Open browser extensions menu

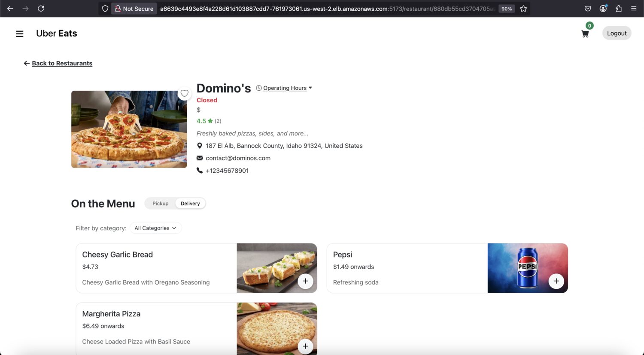(619, 9)
